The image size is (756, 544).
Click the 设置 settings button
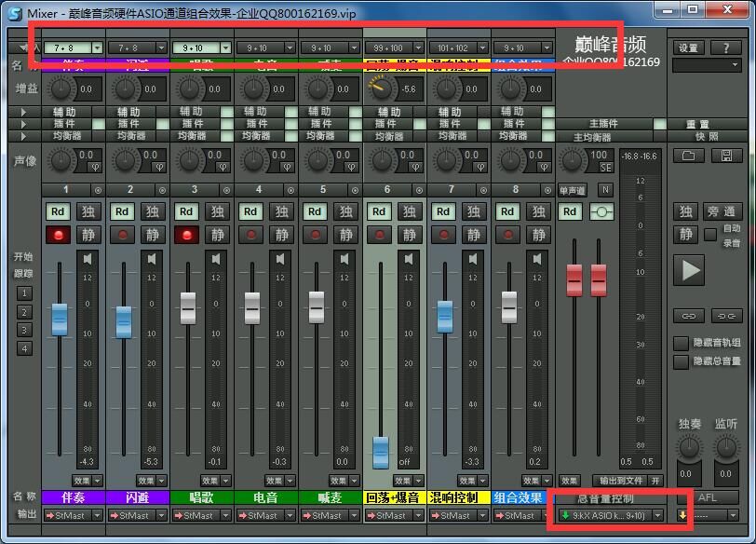coord(688,48)
